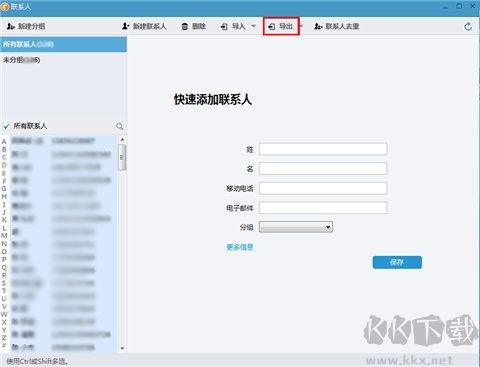Image resolution: width=480 pixels, height=367 pixels.
Task: Jump to letter M in alphabet index
Action: pos(4,236)
